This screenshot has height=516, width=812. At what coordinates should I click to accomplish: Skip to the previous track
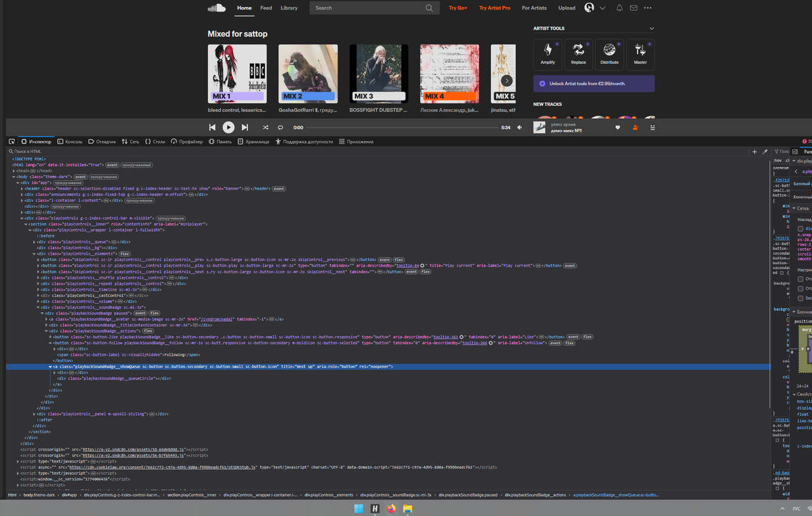pos(213,128)
